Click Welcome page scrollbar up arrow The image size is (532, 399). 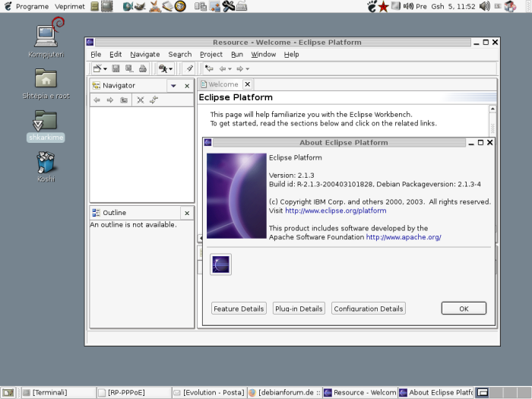[492, 109]
